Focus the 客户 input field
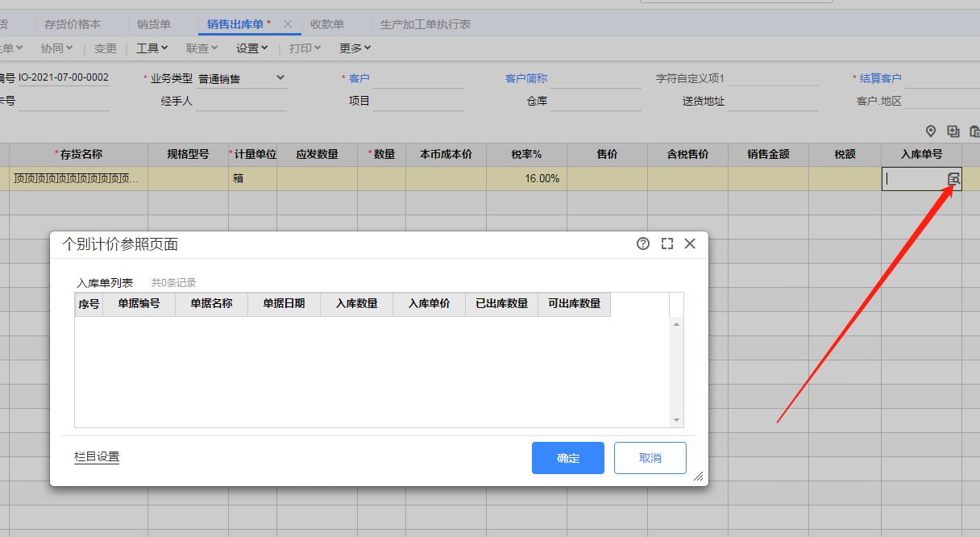This screenshot has height=537, width=980. pos(418,79)
